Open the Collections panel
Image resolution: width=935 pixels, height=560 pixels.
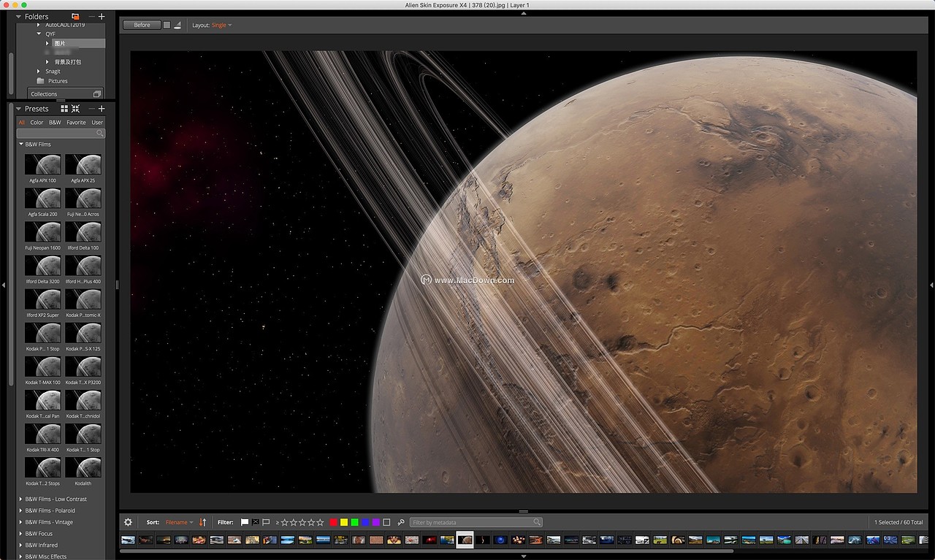click(66, 94)
